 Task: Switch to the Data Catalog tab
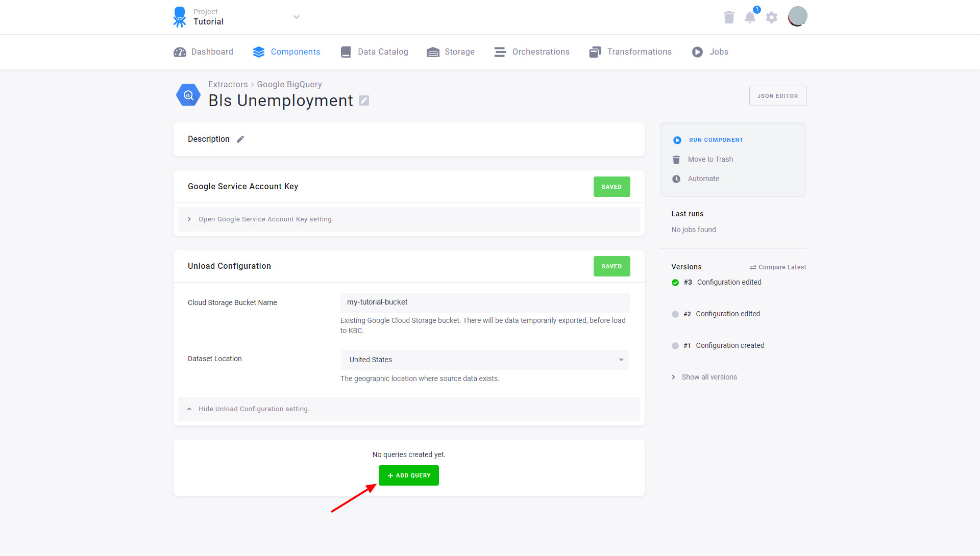coord(374,52)
